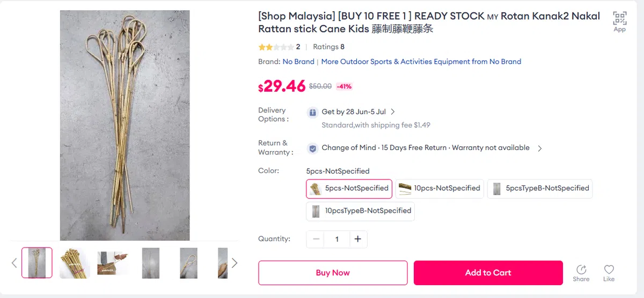Open the App QR code icon
The width and height of the screenshot is (644, 298).
point(619,19)
